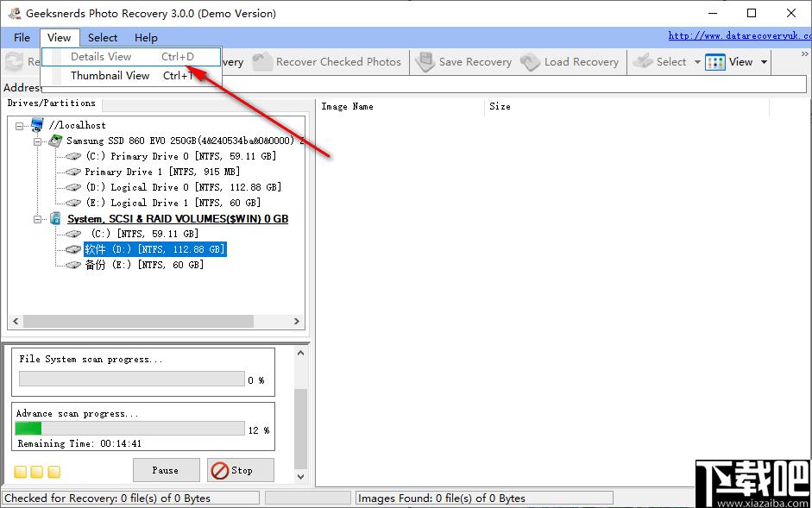The width and height of the screenshot is (812, 508).
Task: Click the Recover Checked Photos icon
Action: [x=262, y=61]
